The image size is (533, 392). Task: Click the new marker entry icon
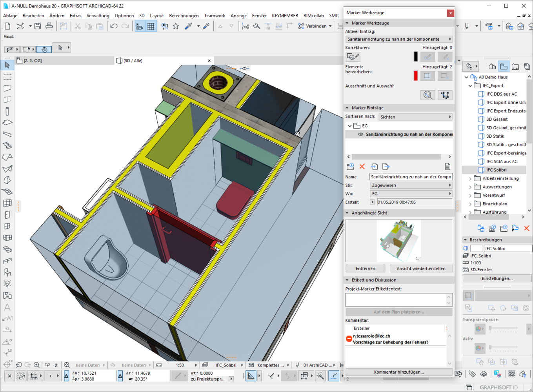click(350, 167)
